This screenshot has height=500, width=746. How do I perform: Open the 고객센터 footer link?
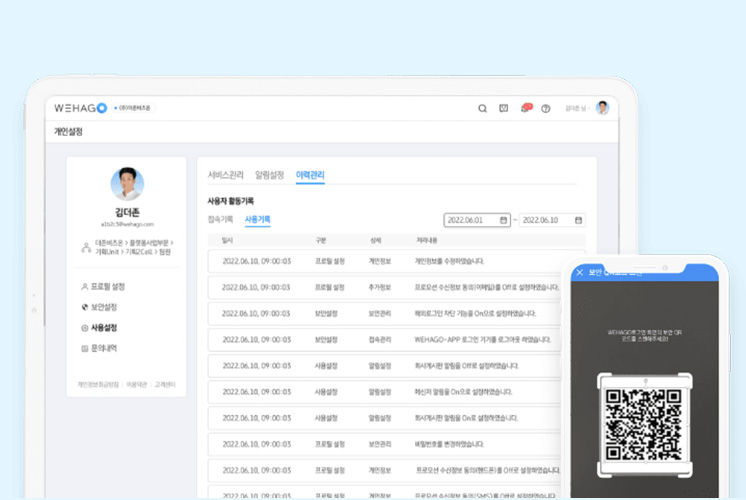(x=165, y=384)
